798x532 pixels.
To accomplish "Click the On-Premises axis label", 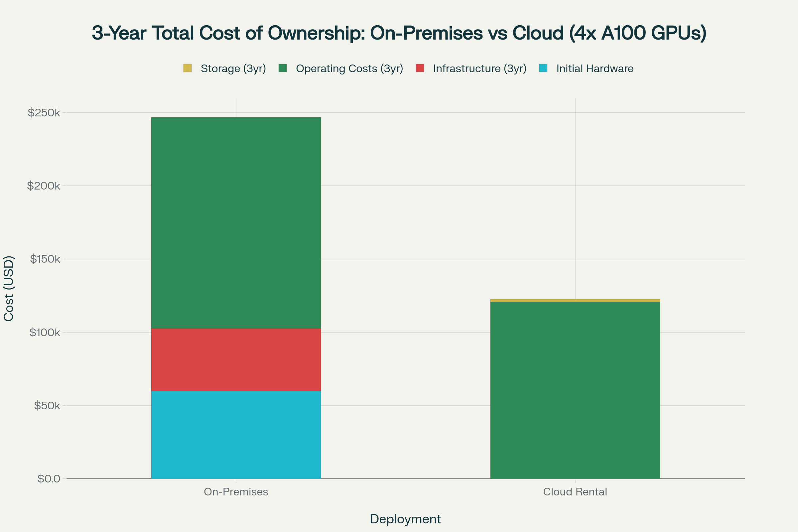I will tap(235, 492).
